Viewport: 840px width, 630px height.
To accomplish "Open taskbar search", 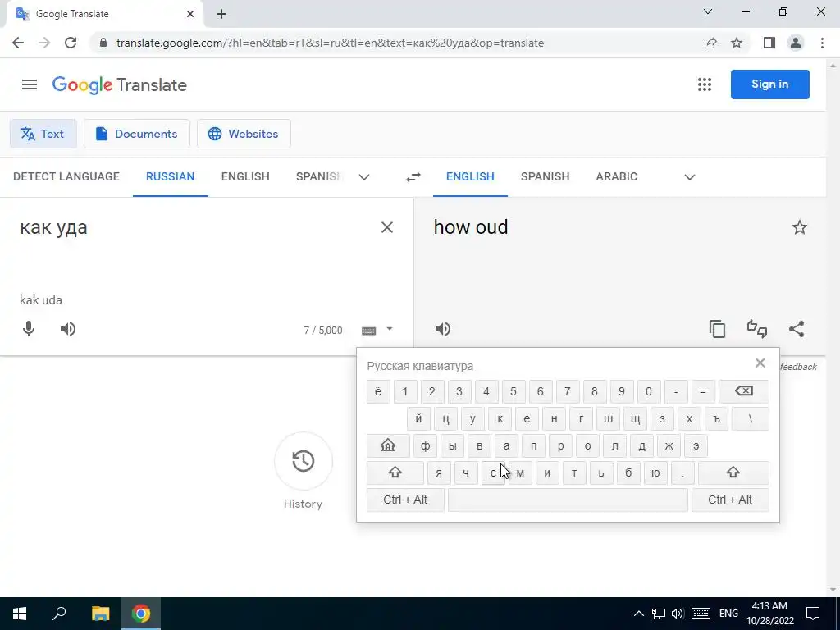I will coord(59,614).
